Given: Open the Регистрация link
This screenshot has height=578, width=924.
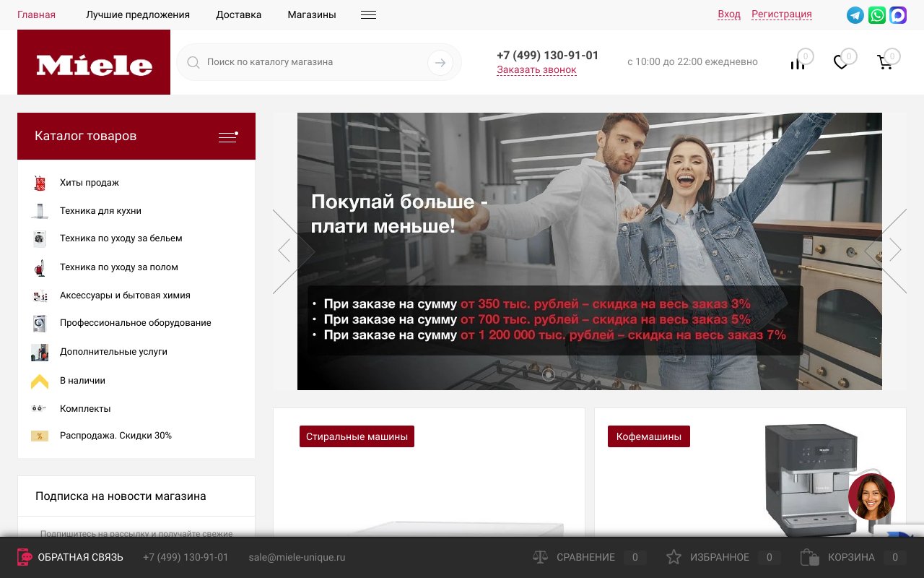Looking at the screenshot, I should (x=782, y=14).
